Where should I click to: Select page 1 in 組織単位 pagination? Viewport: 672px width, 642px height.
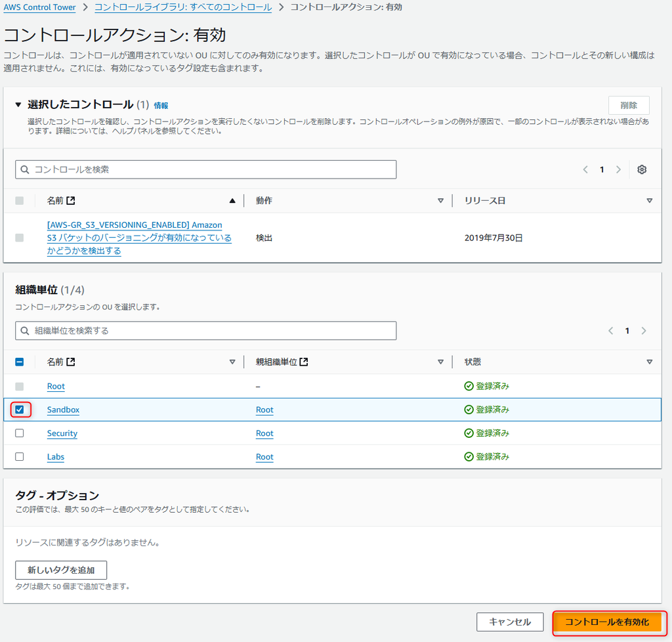click(627, 331)
